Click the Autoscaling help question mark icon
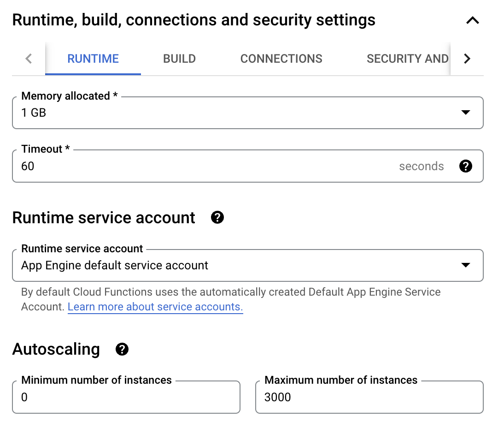Viewport: 504px width, 428px height. click(122, 350)
